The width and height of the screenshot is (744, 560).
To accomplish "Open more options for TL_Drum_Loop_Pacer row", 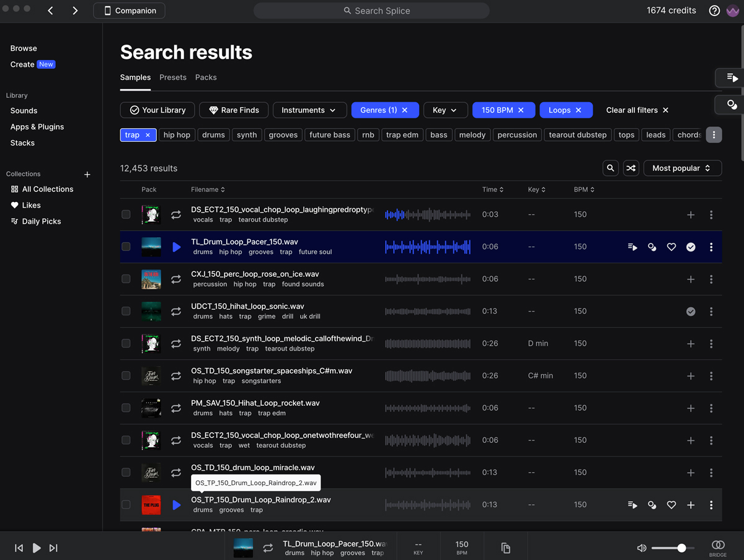I will click(x=711, y=247).
